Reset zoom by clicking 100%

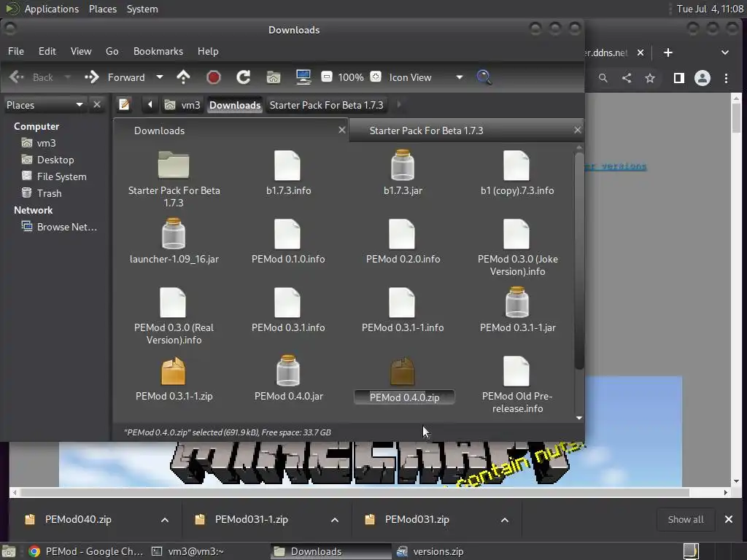351,77
